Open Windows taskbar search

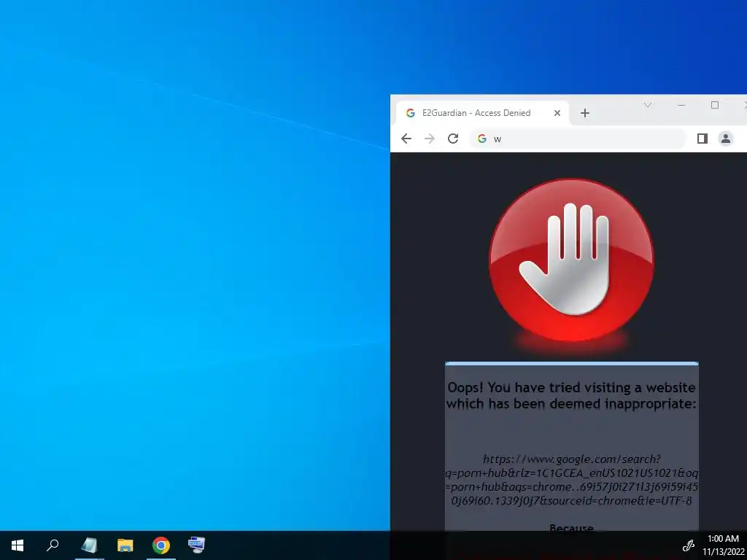pyautogui.click(x=53, y=545)
